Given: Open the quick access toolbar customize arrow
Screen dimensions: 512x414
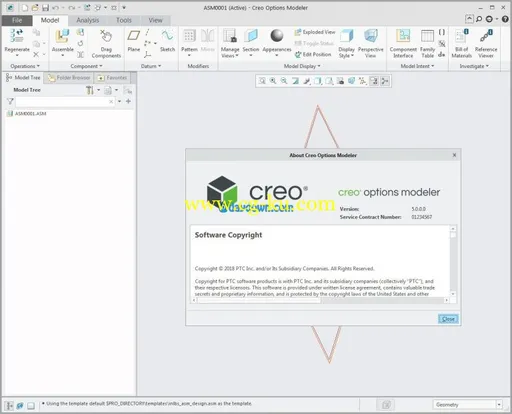Looking at the screenshot, I should 124,8.
